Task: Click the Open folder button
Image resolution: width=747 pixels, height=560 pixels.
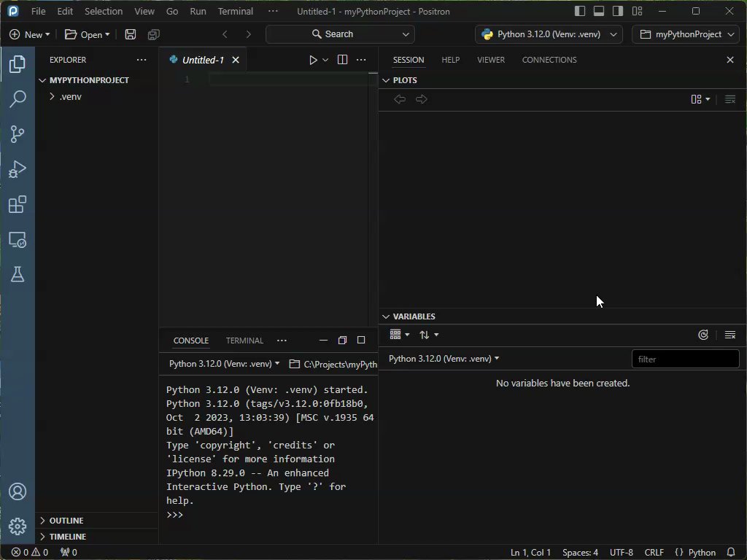Action: pyautogui.click(x=86, y=34)
